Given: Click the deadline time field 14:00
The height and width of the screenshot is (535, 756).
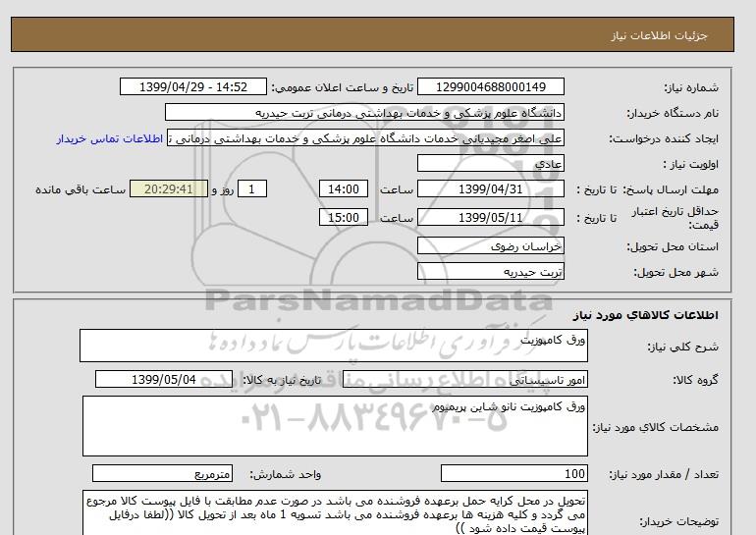Looking at the screenshot, I should pos(344,188).
